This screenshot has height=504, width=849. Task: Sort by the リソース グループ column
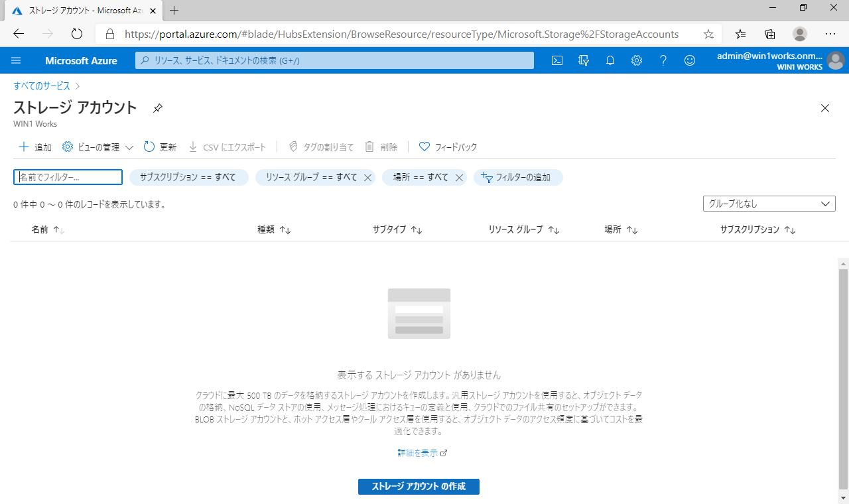(x=524, y=229)
